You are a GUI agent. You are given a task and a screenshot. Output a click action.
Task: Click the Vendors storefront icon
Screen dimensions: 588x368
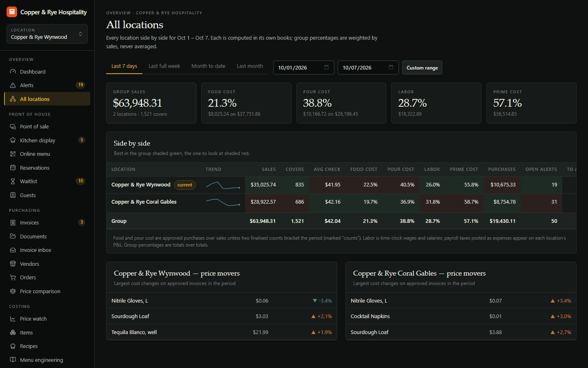click(x=13, y=264)
